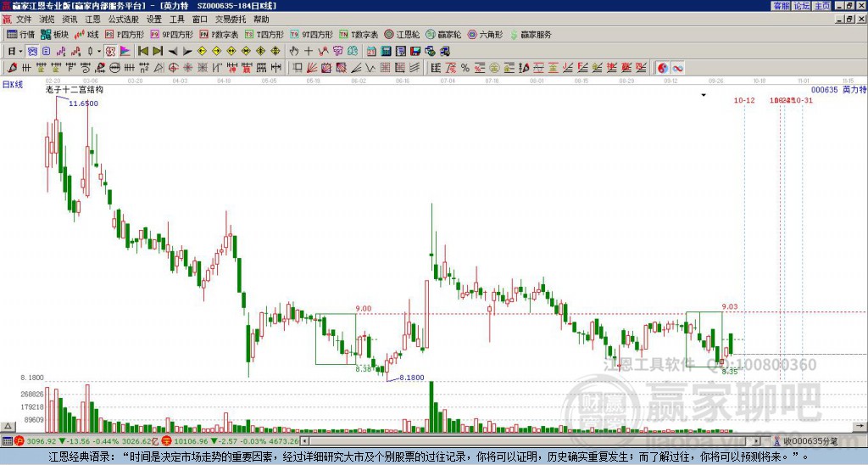Open the 板块 sector panel

point(54,34)
